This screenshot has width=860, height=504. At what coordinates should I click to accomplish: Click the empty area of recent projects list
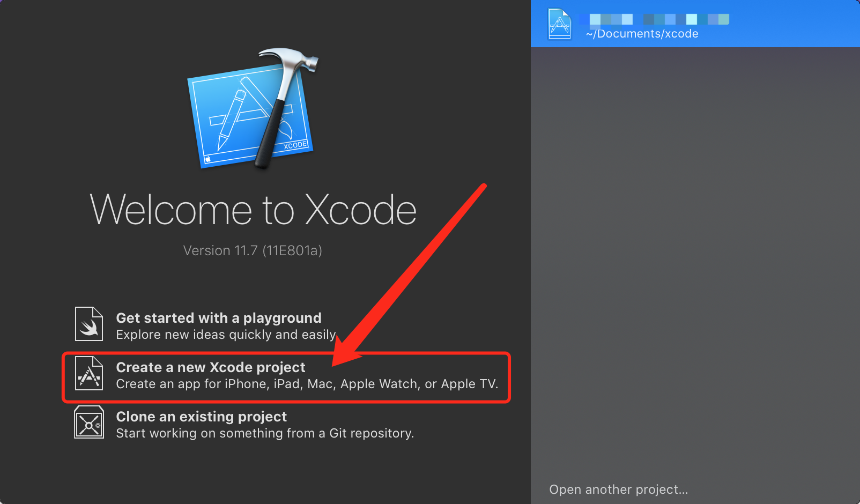pyautogui.click(x=695, y=257)
